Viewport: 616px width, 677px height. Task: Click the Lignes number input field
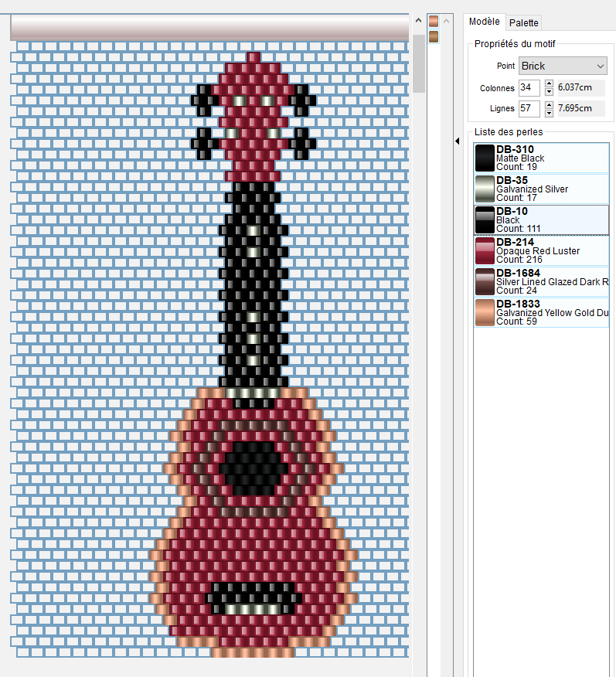point(529,108)
